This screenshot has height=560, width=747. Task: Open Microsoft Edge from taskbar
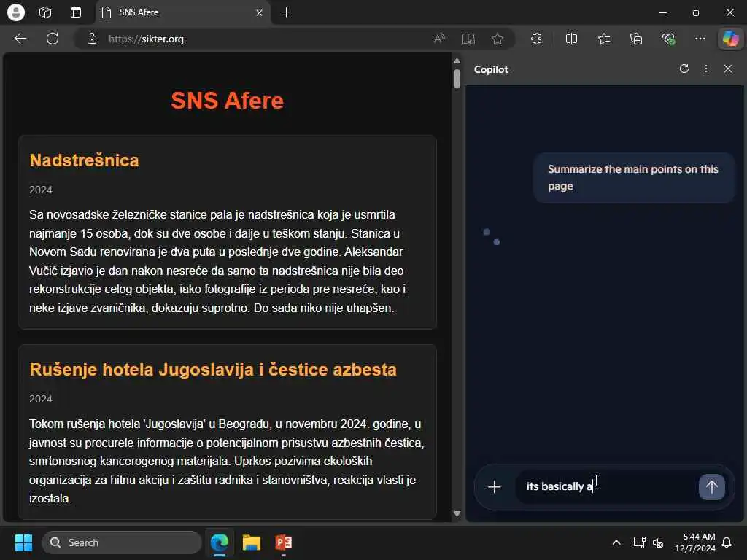[x=220, y=542]
